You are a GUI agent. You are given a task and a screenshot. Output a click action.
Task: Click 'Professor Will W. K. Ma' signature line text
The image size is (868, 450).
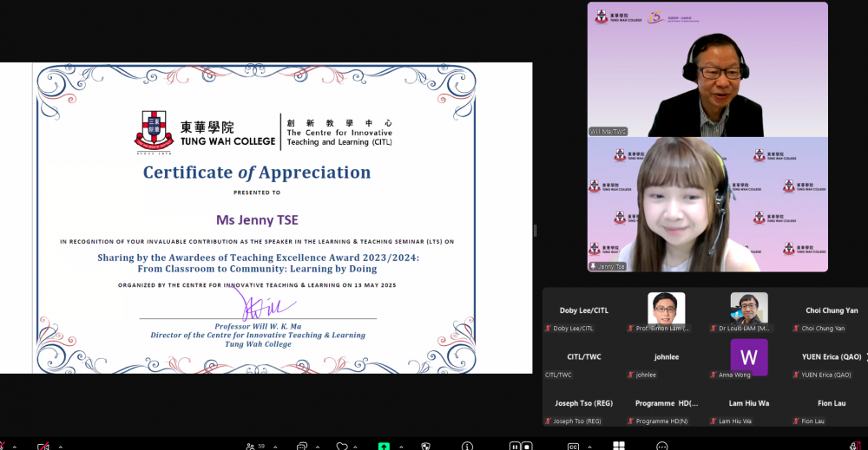pos(258,326)
